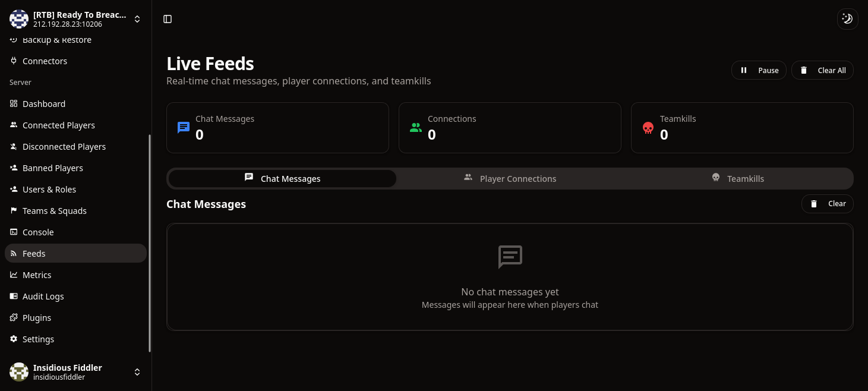The width and height of the screenshot is (868, 391).
Task: Open the Connectors section
Action: 44,61
